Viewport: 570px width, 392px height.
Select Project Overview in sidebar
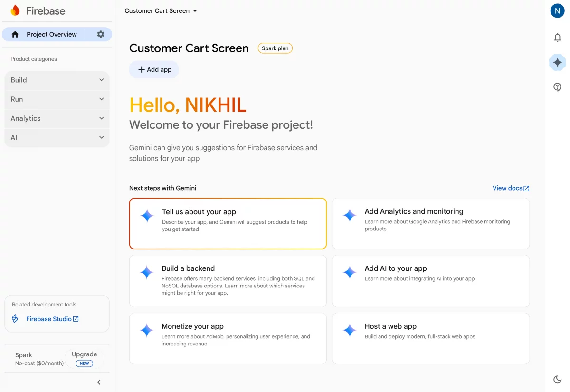pos(51,34)
